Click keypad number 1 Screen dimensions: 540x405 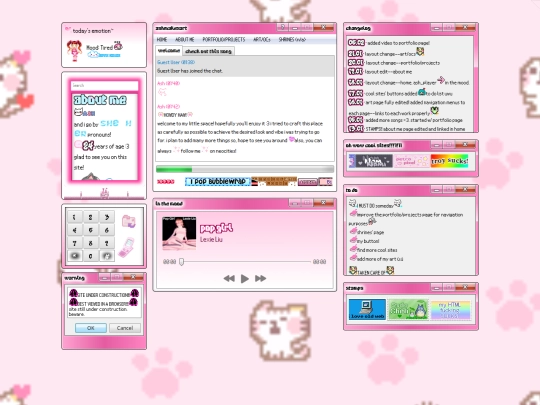click(x=75, y=217)
